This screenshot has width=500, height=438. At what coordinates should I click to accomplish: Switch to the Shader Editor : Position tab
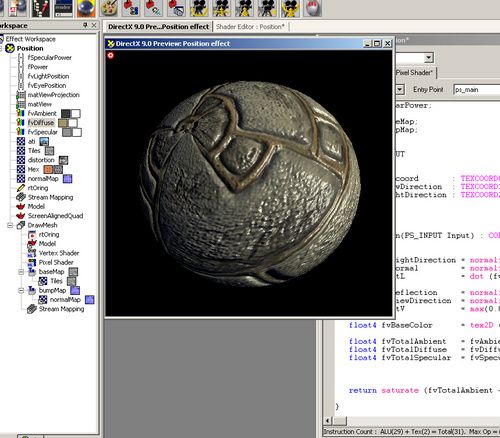251,27
